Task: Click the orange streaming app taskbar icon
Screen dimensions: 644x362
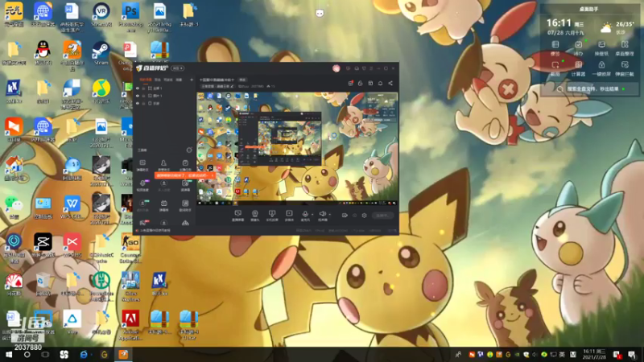Action: point(123,355)
